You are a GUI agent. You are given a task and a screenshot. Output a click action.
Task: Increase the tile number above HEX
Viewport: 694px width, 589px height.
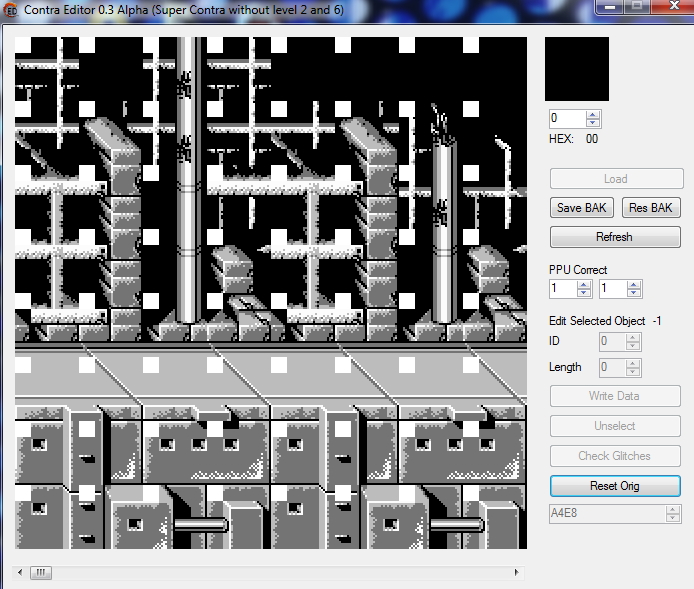pos(593,115)
